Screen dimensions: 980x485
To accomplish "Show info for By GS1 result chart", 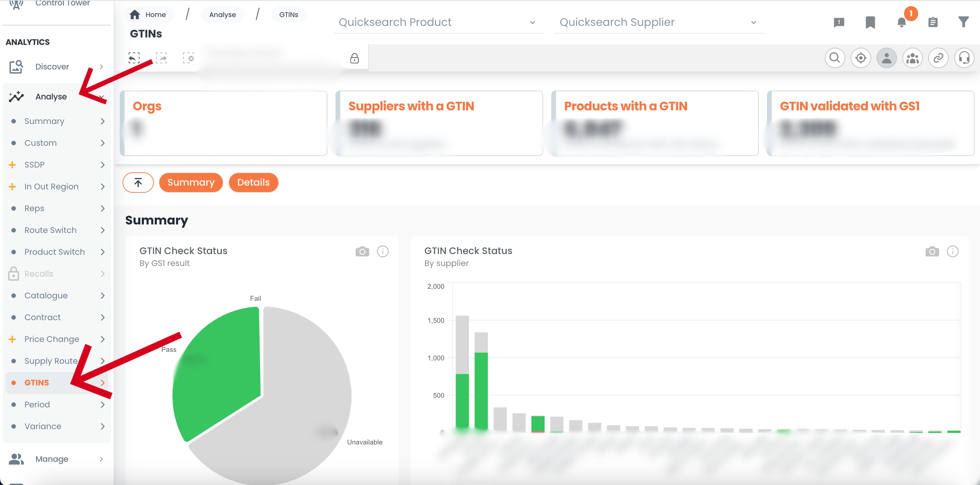I will (383, 251).
